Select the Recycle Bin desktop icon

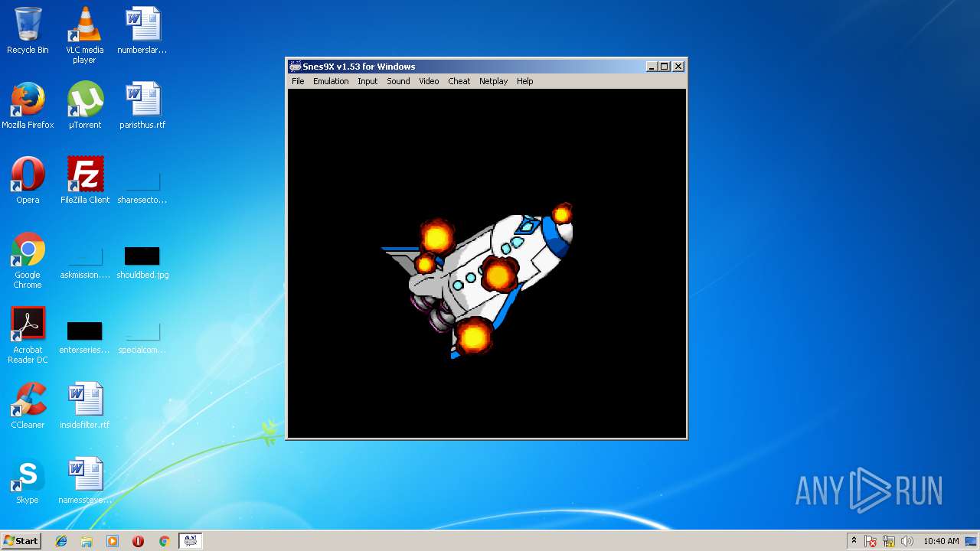coord(28,31)
